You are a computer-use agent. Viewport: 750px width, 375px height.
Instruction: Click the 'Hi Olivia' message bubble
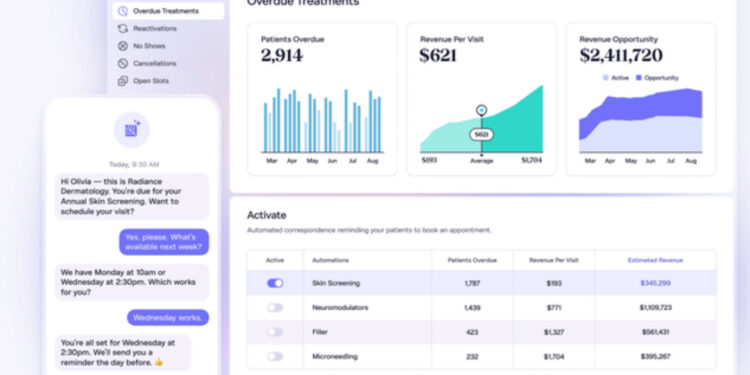(132, 196)
